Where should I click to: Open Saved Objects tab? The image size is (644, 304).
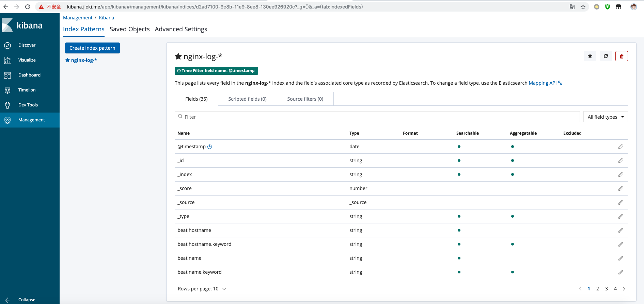click(129, 29)
